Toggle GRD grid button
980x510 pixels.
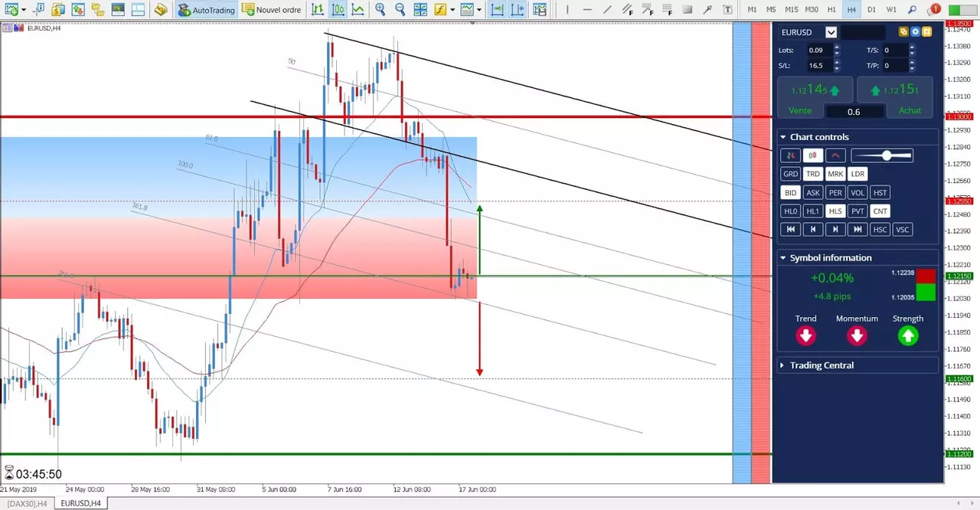tap(790, 174)
